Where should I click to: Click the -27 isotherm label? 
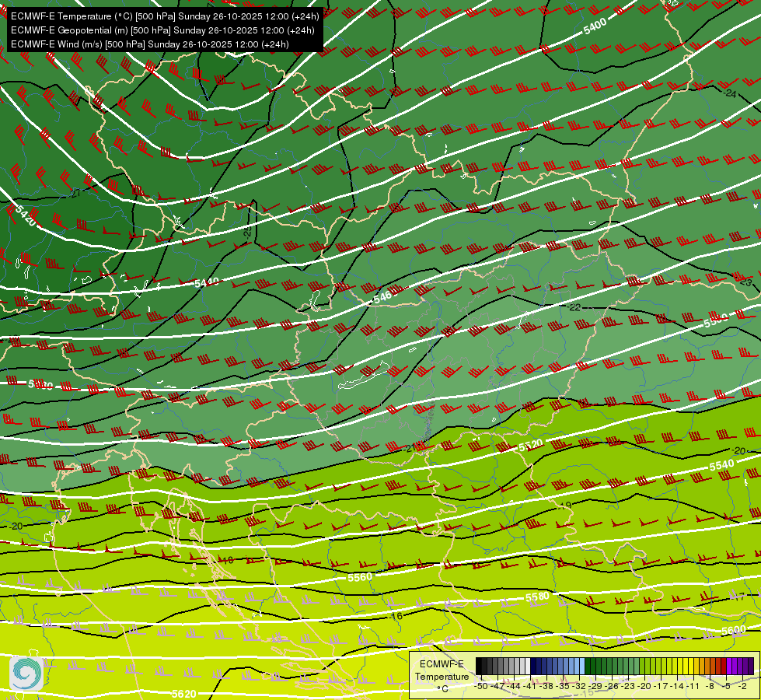pyautogui.click(x=75, y=194)
